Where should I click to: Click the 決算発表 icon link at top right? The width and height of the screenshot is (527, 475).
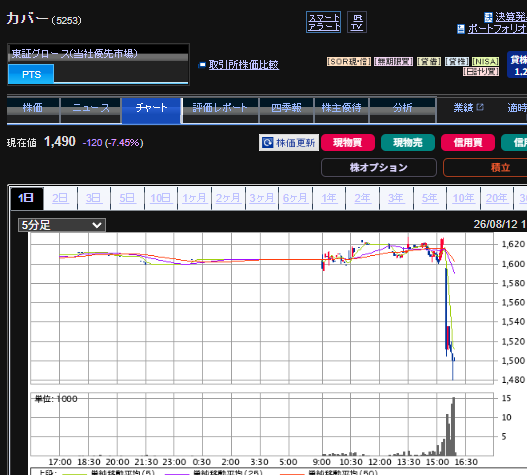pyautogui.click(x=488, y=17)
